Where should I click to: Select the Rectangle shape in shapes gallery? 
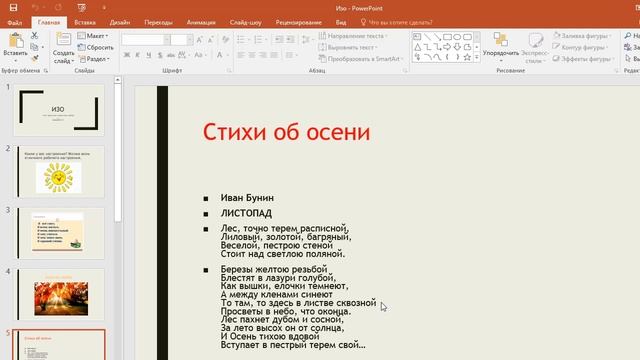click(447, 37)
